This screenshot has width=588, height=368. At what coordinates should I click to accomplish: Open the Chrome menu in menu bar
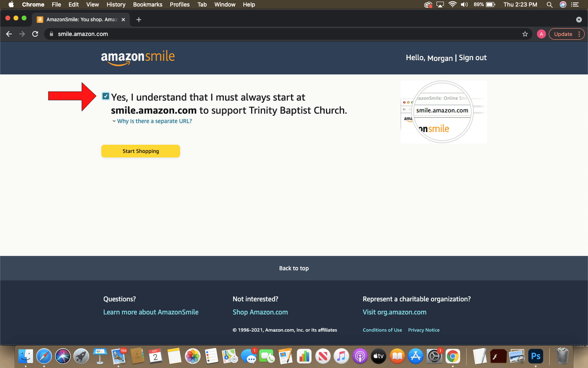click(33, 5)
